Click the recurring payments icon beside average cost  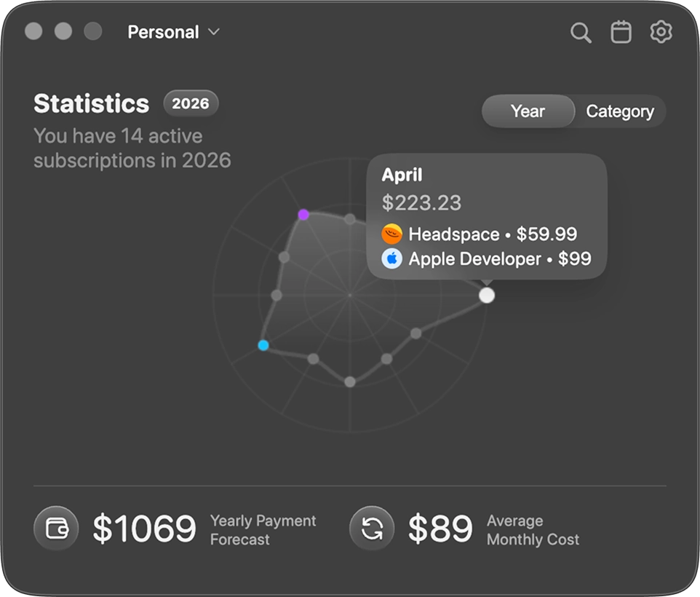coord(372,529)
